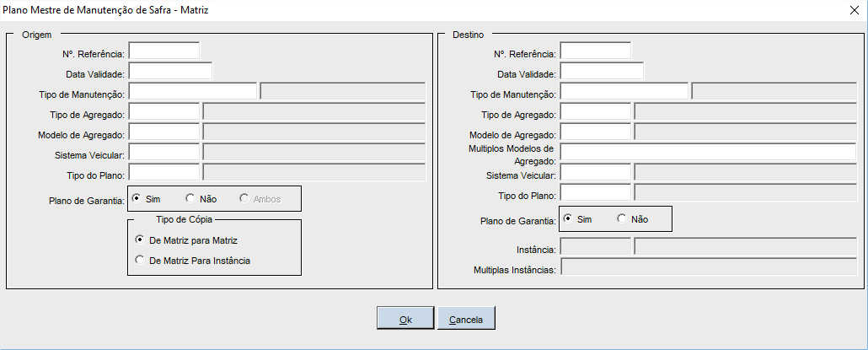Click the Ok button
The height and width of the screenshot is (350, 868).
point(405,318)
